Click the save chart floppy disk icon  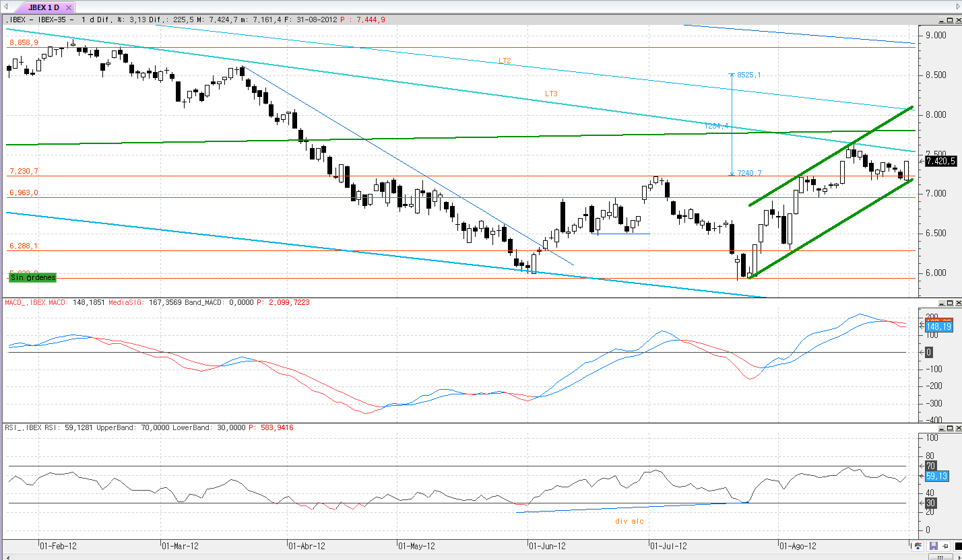click(933, 546)
